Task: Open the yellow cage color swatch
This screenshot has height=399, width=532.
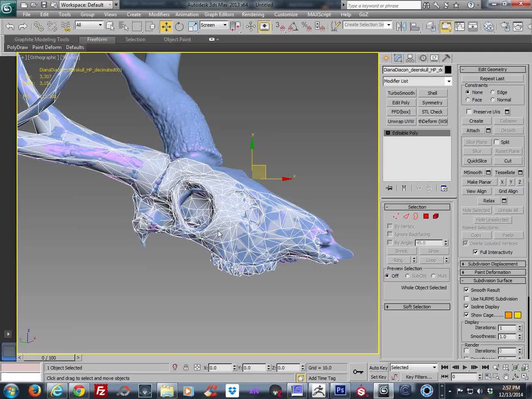Action: 517,315
